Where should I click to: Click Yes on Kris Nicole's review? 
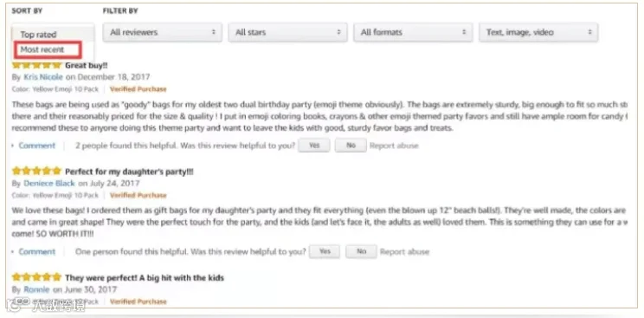[314, 146]
